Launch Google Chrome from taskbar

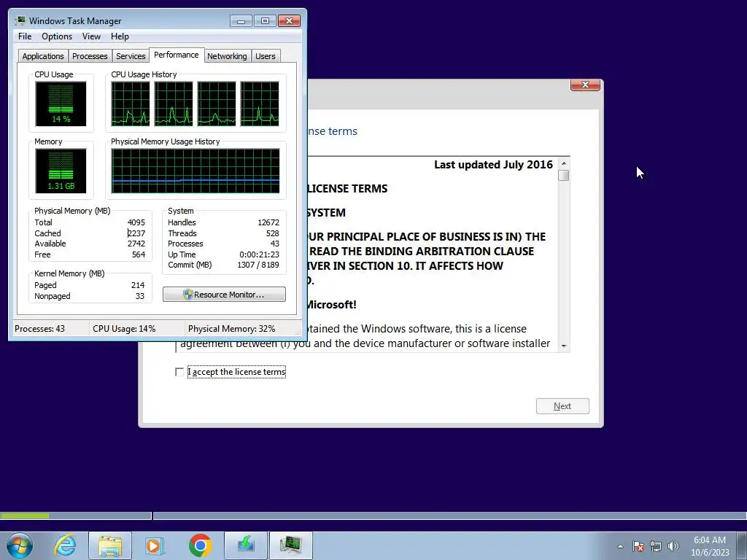pyautogui.click(x=200, y=545)
